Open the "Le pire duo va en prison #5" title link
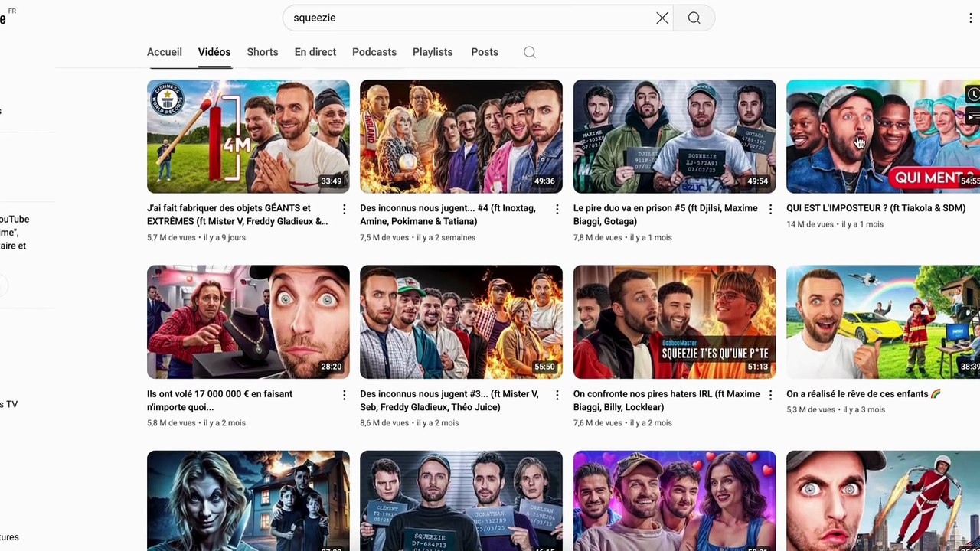 click(665, 215)
